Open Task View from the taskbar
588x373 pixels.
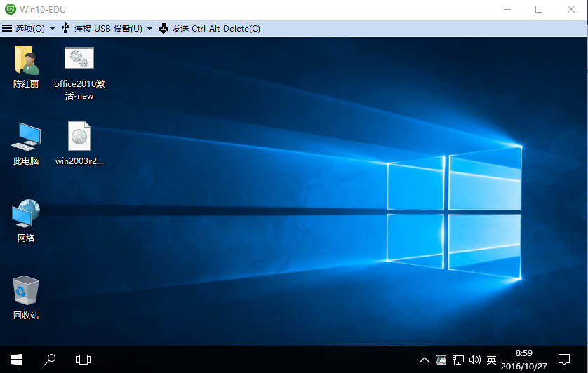(83, 360)
